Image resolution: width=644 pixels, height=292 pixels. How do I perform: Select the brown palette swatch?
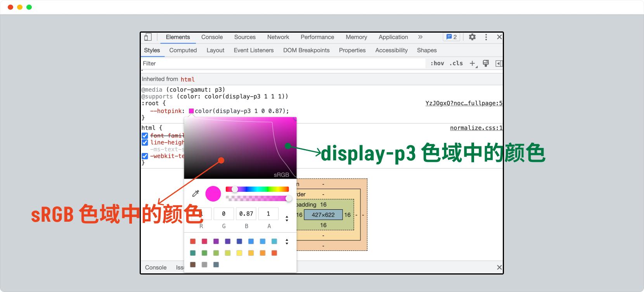[x=193, y=265]
